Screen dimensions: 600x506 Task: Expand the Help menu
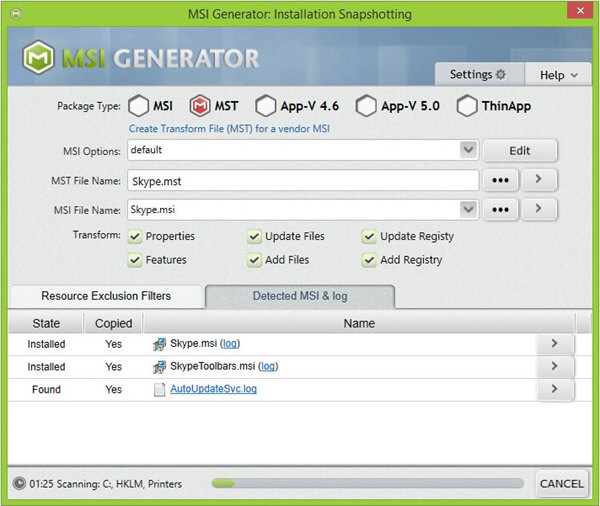pos(558,75)
